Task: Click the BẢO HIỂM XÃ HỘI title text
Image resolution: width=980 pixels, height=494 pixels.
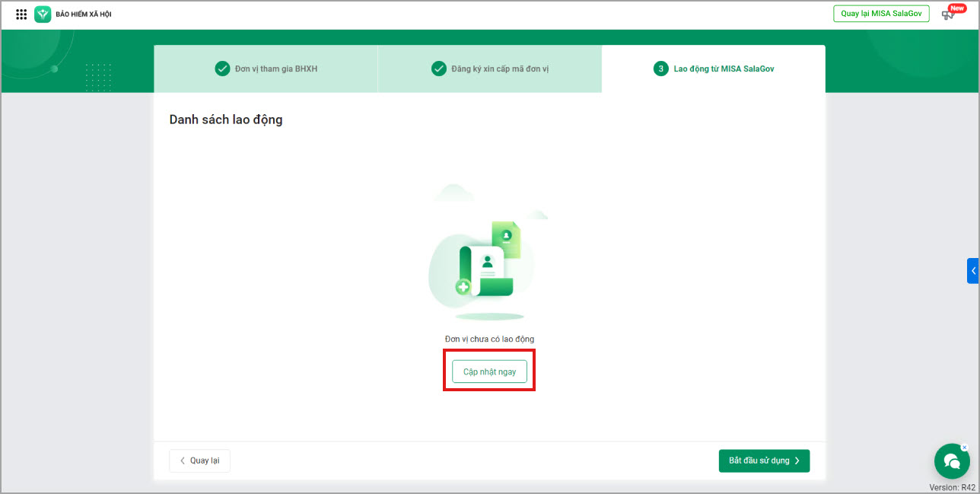Action: 84,14
